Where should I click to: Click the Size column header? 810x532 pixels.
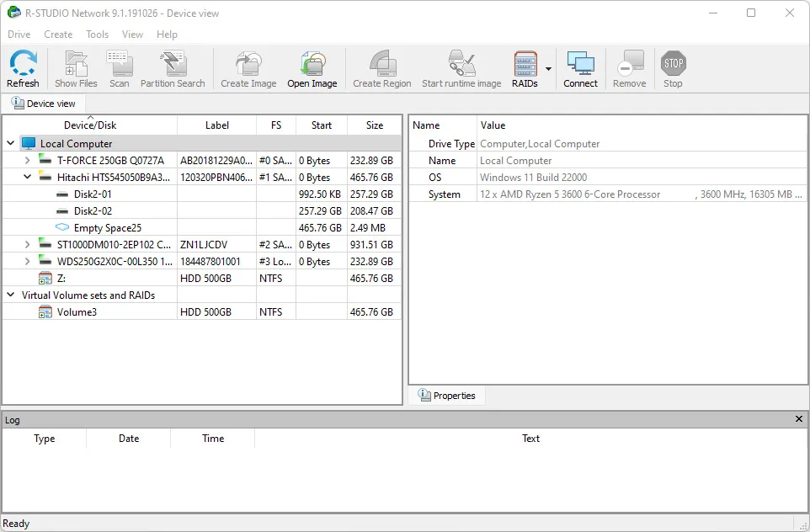tap(375, 125)
